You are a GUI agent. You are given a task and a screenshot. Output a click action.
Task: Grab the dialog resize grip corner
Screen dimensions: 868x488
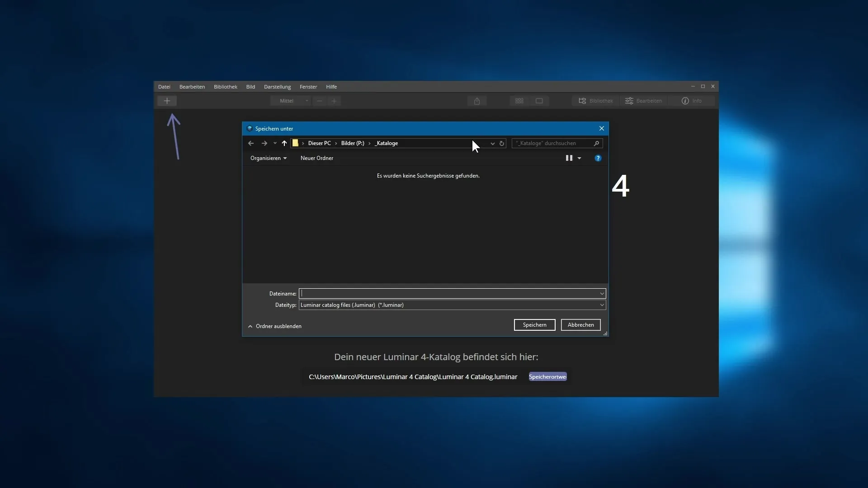(605, 333)
